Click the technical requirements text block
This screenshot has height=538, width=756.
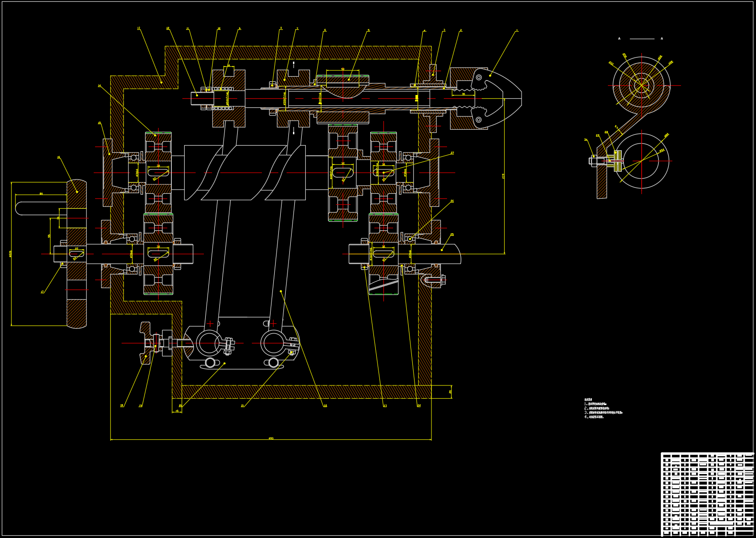[603, 409]
